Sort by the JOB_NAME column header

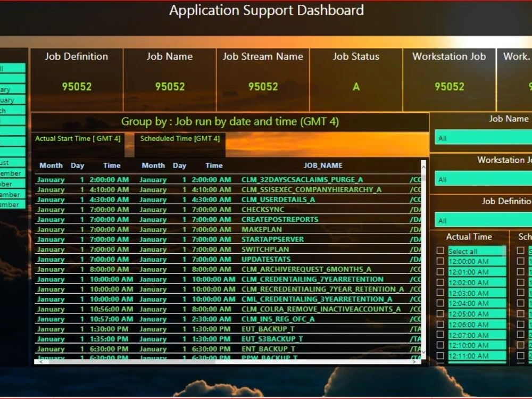(x=323, y=165)
